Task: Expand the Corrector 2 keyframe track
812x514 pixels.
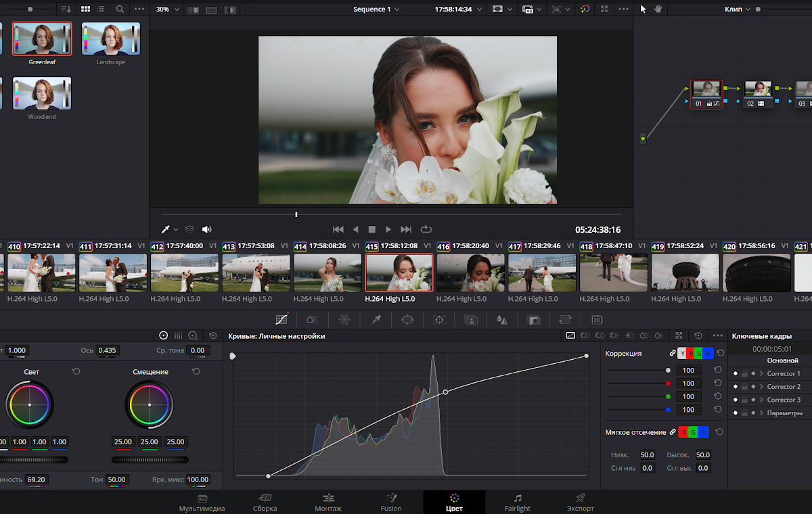Action: tap(761, 387)
